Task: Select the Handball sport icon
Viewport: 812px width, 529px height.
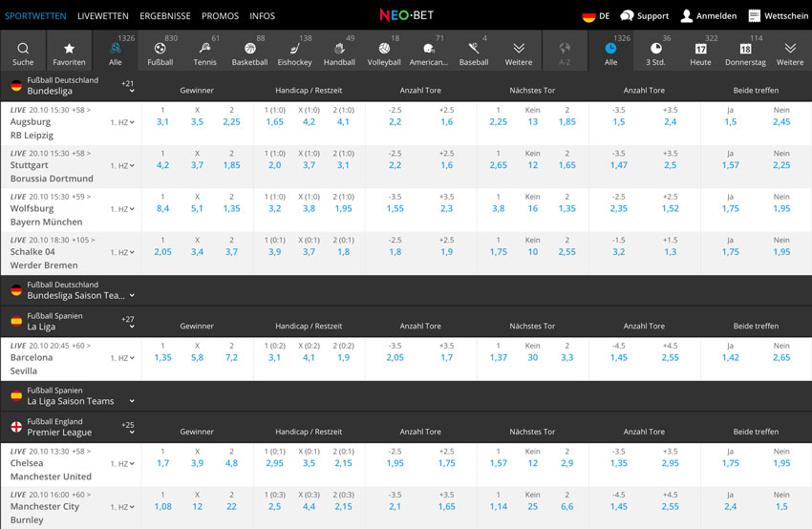Action: point(339,48)
